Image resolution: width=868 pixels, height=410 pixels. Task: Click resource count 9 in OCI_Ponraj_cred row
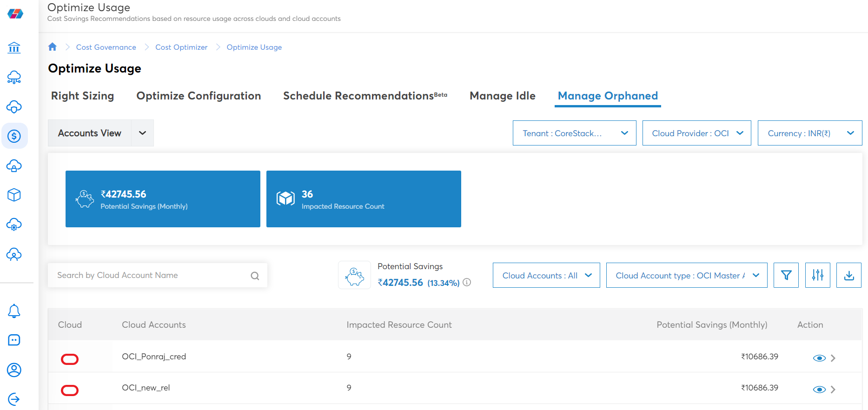click(x=349, y=357)
